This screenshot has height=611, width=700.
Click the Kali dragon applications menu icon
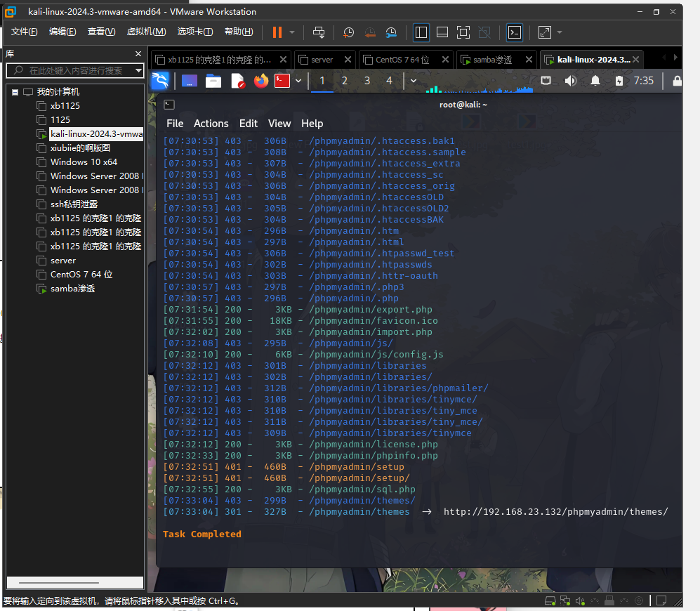(x=160, y=81)
